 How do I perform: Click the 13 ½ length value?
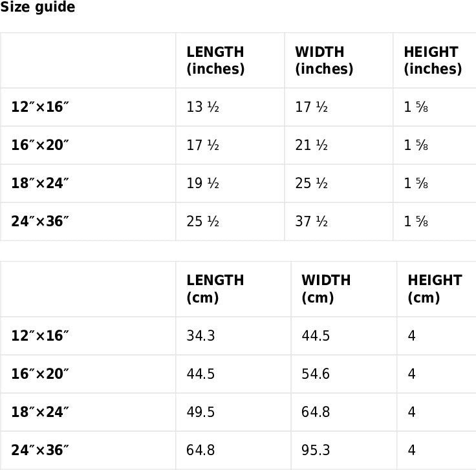[x=203, y=107]
